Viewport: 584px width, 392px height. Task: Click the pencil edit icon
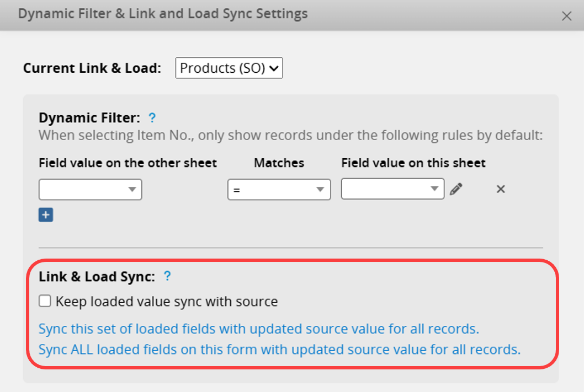pos(455,189)
